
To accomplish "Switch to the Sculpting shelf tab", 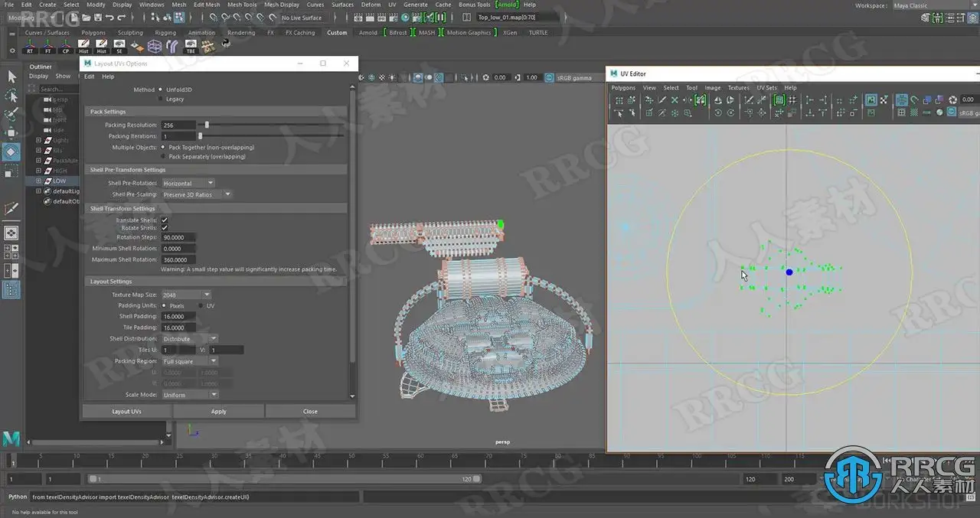I will [x=130, y=33].
